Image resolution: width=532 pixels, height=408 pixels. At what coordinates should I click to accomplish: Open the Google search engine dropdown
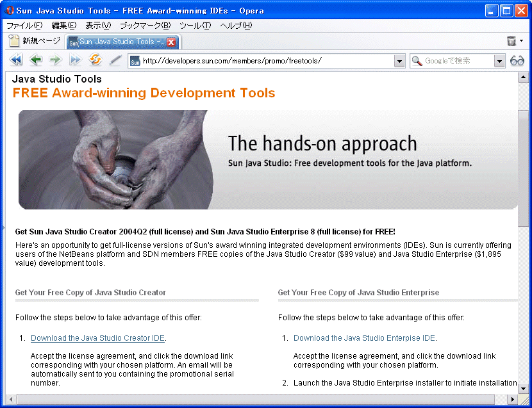pos(500,61)
